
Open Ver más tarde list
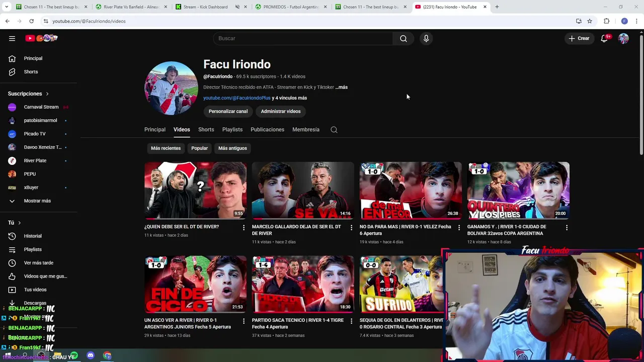coord(38,263)
